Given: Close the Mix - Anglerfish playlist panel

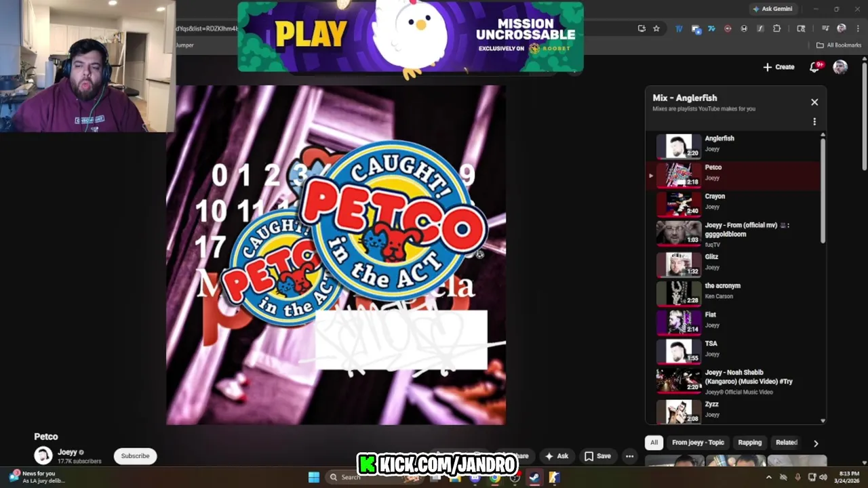Looking at the screenshot, I should coord(814,102).
